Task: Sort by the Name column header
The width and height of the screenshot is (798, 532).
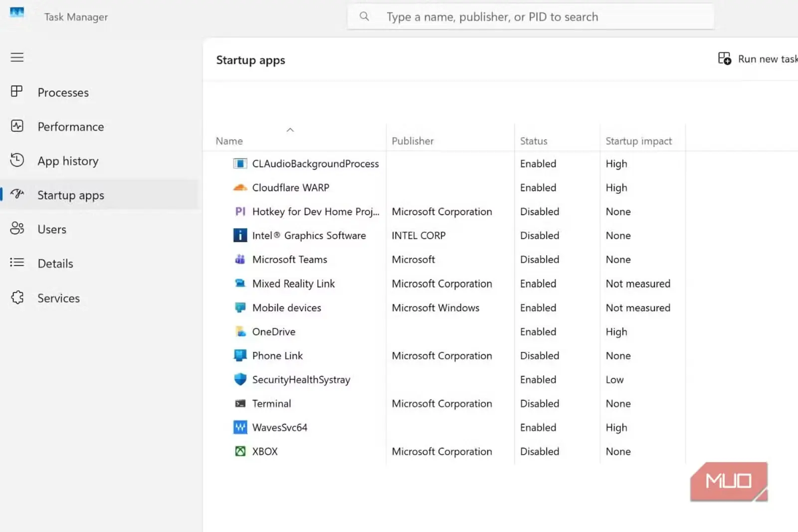Action: click(229, 141)
